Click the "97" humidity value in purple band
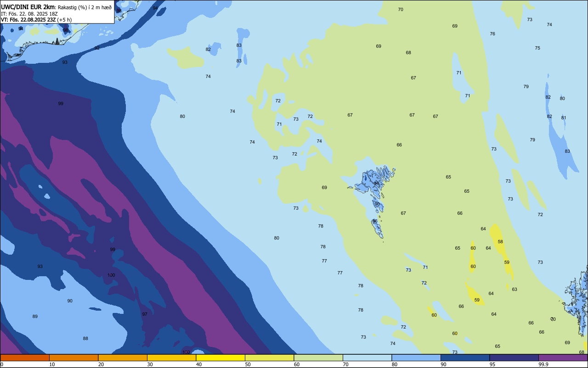588x368 pixels. [x=145, y=314]
